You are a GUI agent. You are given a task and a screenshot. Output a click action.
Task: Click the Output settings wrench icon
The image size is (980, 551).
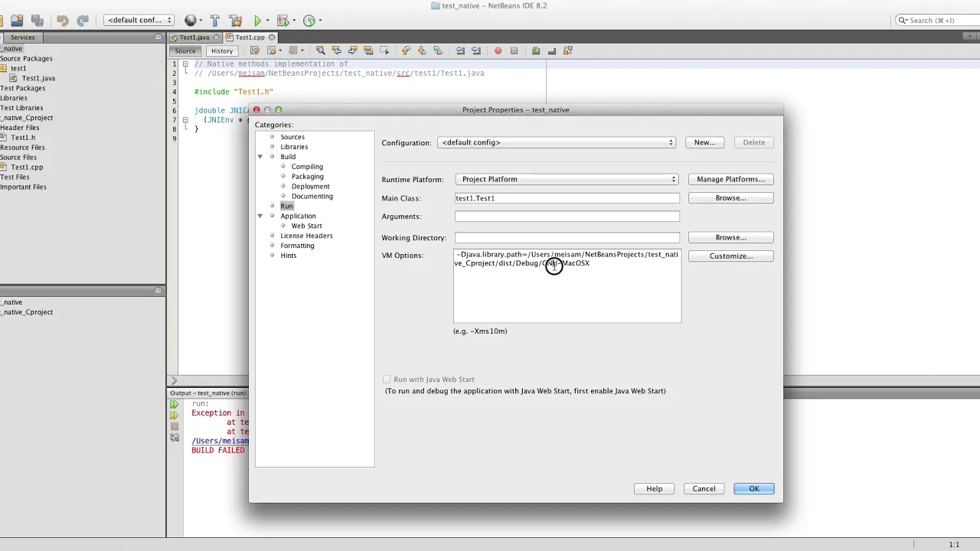(x=174, y=439)
